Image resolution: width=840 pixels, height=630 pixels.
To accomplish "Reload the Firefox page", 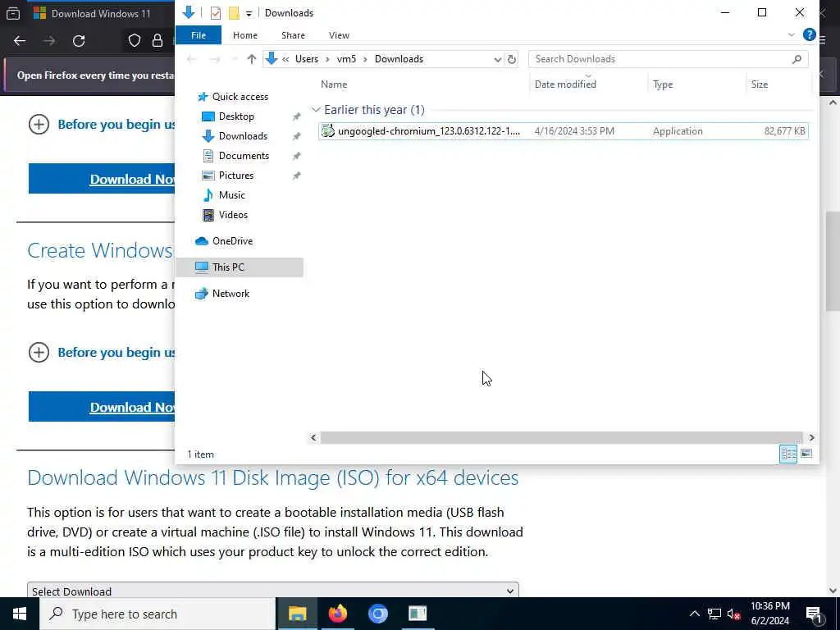I will pos(79,41).
